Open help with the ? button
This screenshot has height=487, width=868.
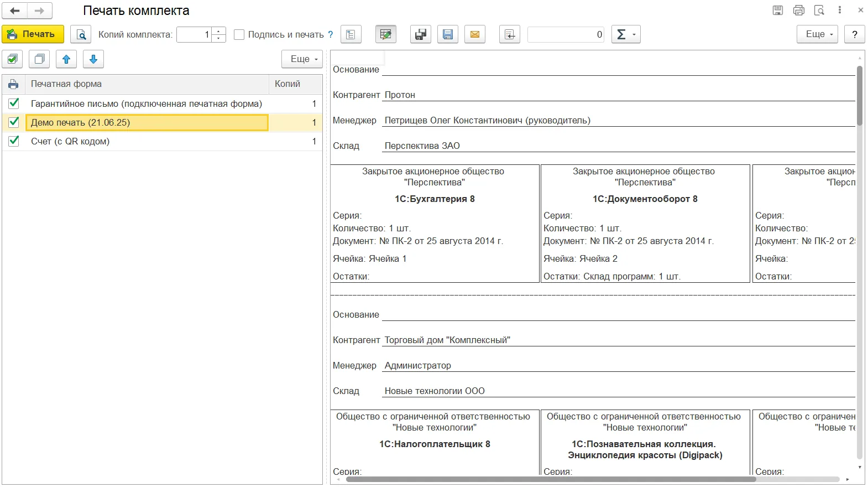click(x=855, y=34)
